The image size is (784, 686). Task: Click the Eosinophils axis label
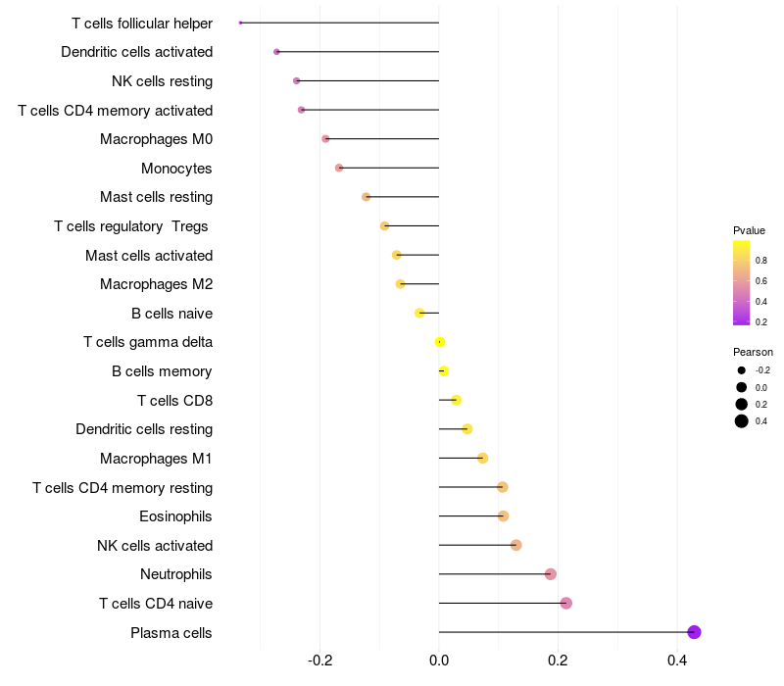175,516
